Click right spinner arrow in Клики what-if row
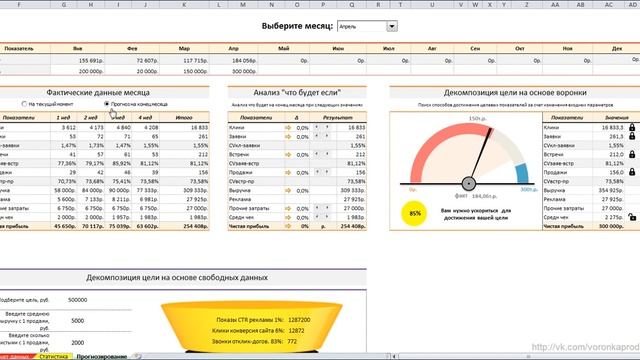 coord(327,128)
